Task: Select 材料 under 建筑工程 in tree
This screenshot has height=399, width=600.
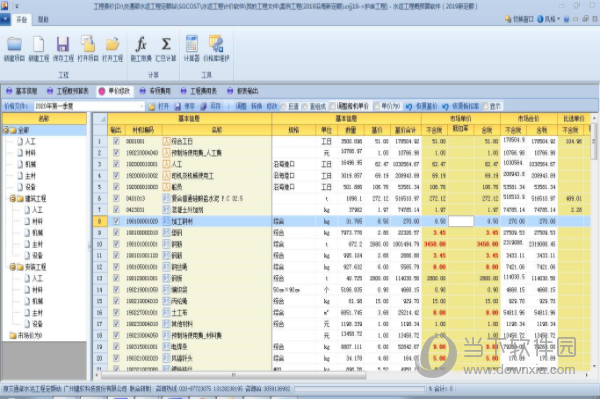Action: pos(37,221)
